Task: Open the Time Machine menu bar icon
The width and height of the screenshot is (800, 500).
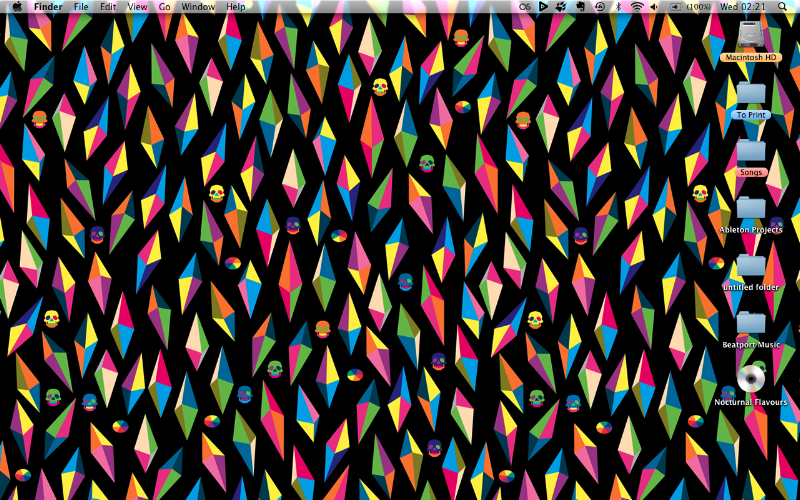Action: point(599,7)
